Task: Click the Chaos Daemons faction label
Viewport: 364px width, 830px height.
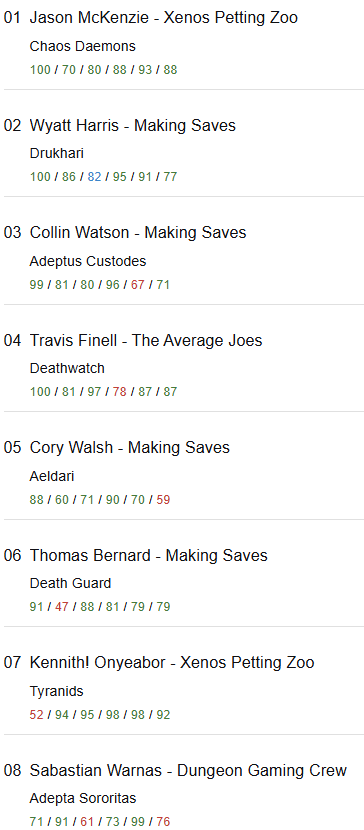Action: point(83,47)
